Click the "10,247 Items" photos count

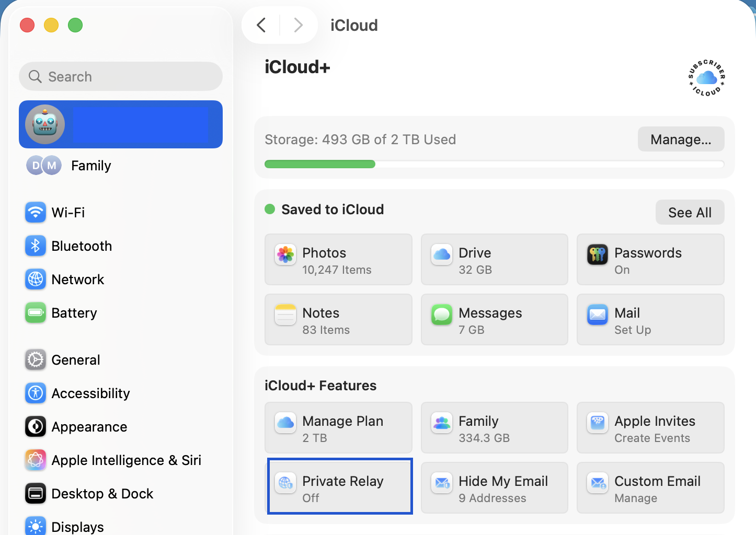pyautogui.click(x=337, y=270)
